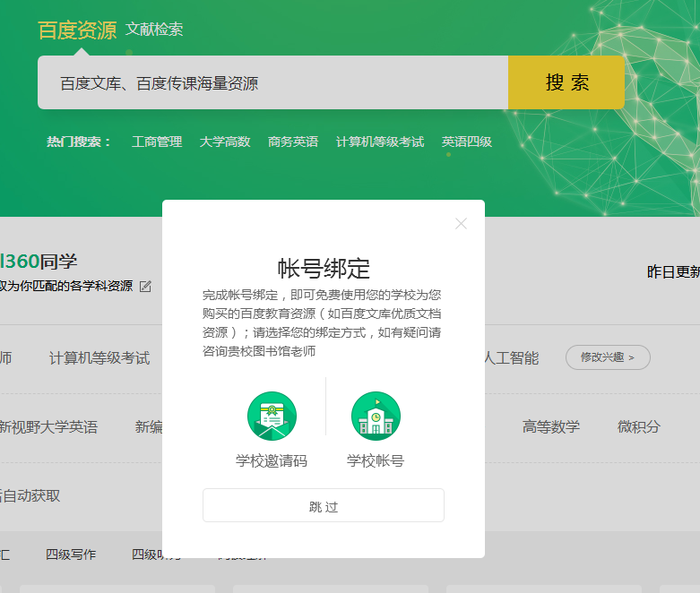Switch to 计算机等级考试 category tab

(99, 358)
